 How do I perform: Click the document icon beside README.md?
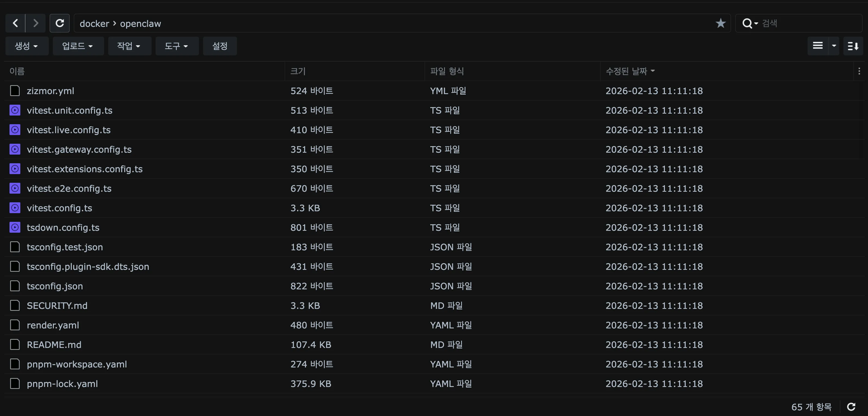tap(15, 344)
